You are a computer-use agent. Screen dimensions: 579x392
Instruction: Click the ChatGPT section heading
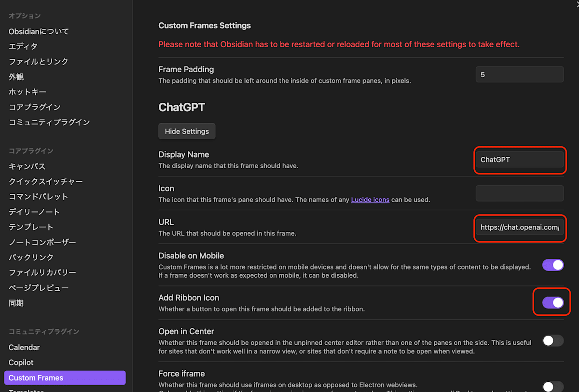click(182, 107)
